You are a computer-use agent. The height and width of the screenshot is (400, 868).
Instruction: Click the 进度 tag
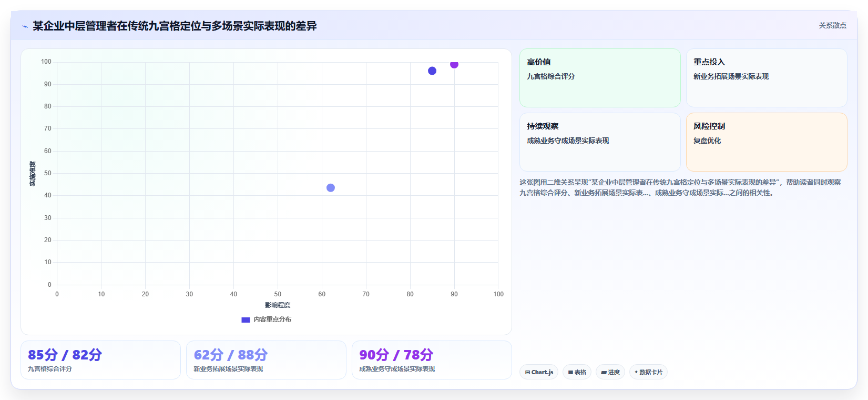pos(610,372)
